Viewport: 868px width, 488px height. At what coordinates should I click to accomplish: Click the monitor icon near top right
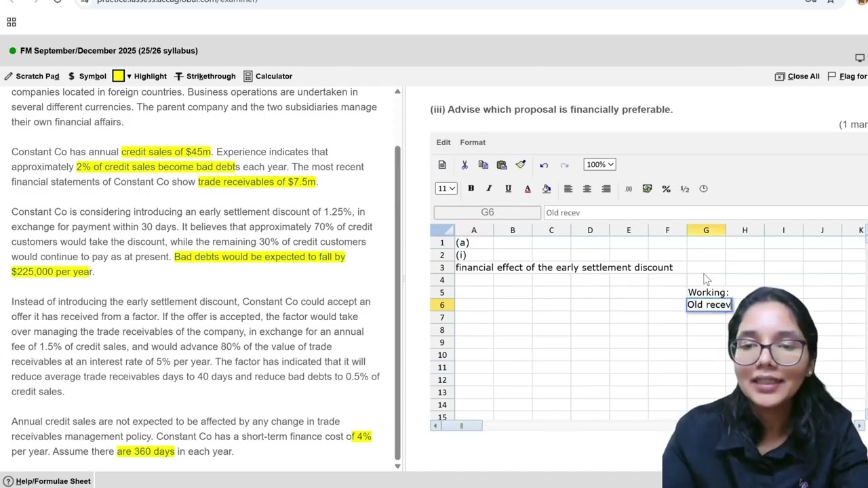point(860,58)
